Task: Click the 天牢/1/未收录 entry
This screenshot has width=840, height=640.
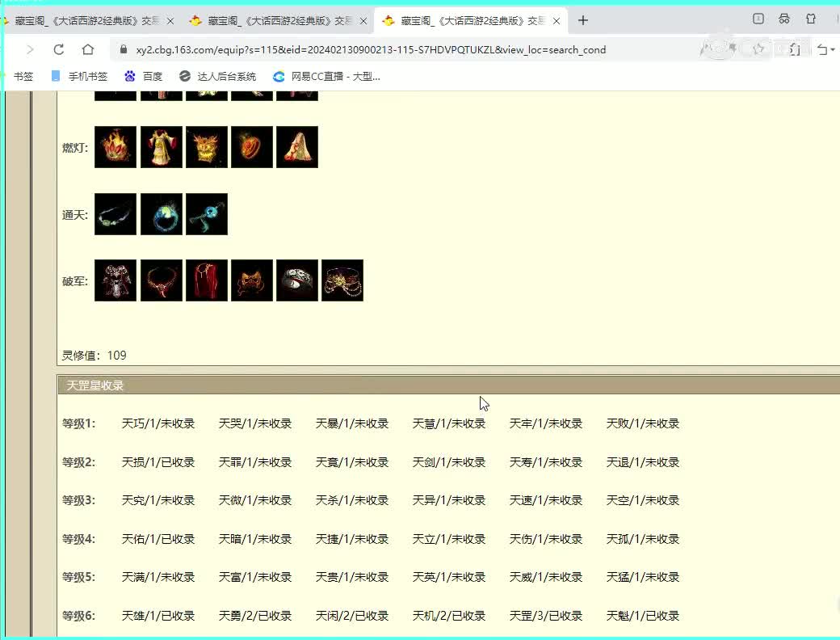Action: pos(546,423)
